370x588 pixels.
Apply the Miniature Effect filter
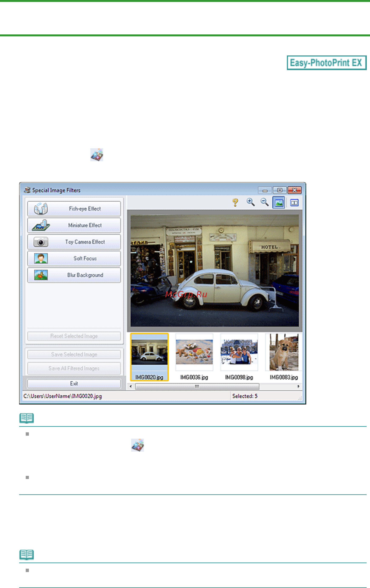pyautogui.click(x=74, y=225)
